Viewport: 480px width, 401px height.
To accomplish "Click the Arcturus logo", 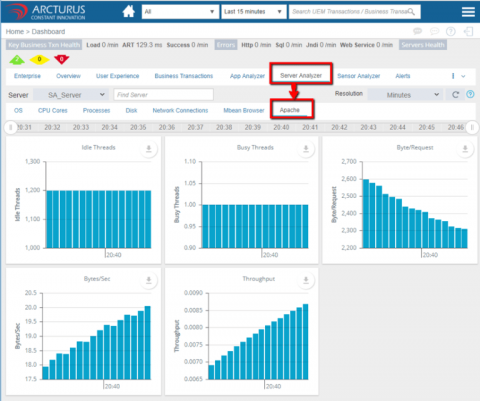I will point(46,12).
